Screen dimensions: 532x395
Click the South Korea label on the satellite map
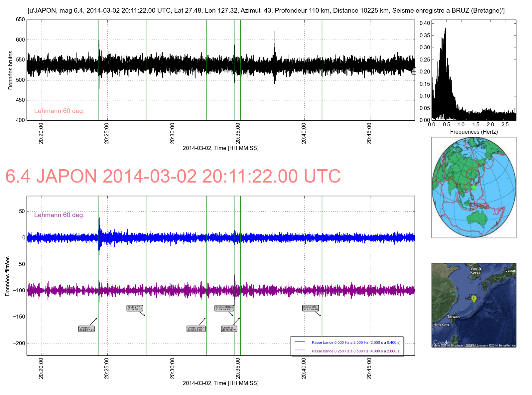(x=475, y=270)
